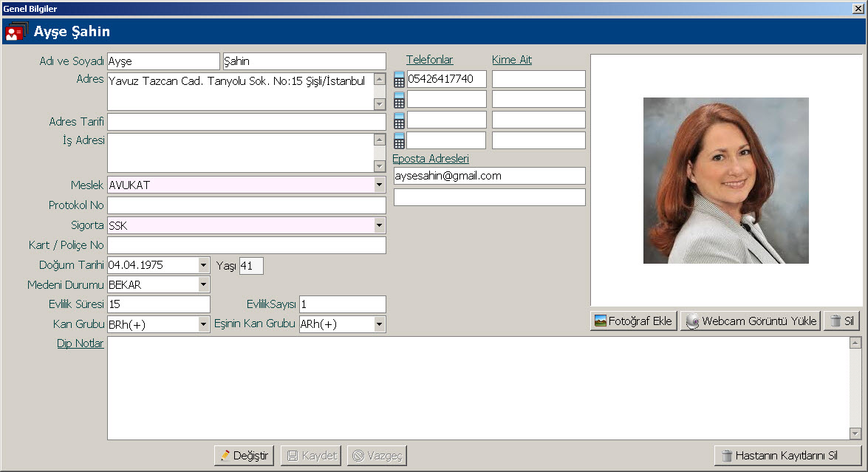
Task: Click the Genel Bilgiler window title
Action: pyautogui.click(x=30, y=9)
